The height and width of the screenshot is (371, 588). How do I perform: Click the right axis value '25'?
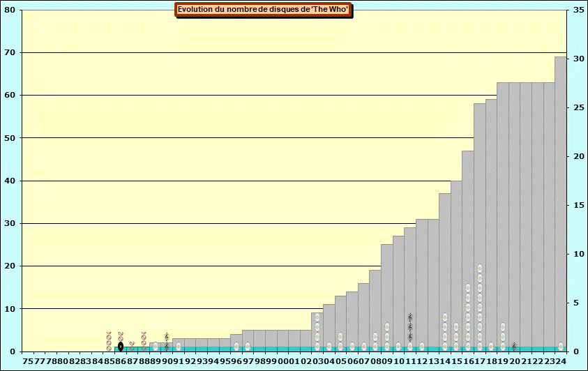(579, 107)
